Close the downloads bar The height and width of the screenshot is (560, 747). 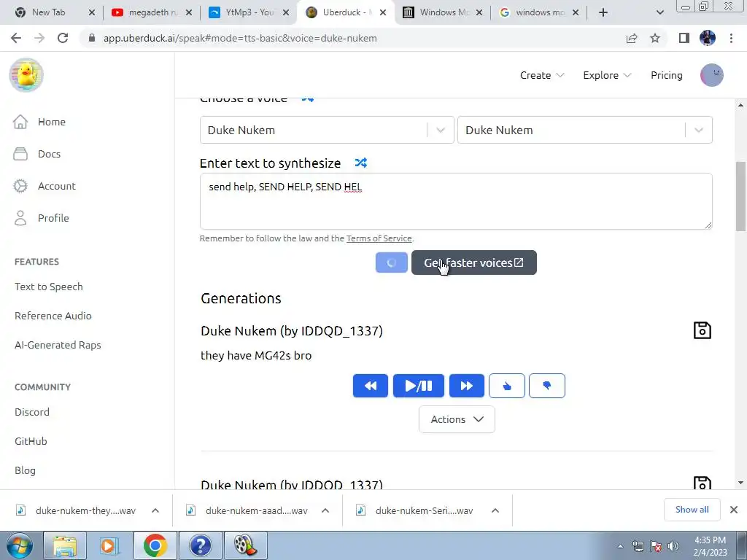pos(734,510)
